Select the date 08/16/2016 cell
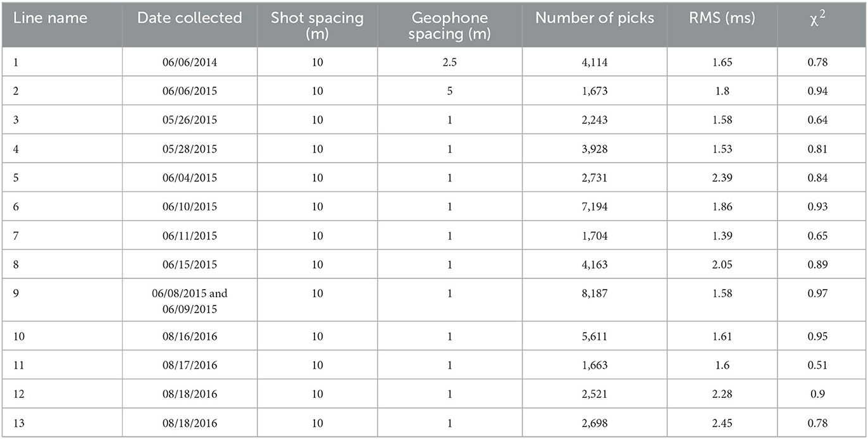The image size is (868, 439). coord(190,336)
